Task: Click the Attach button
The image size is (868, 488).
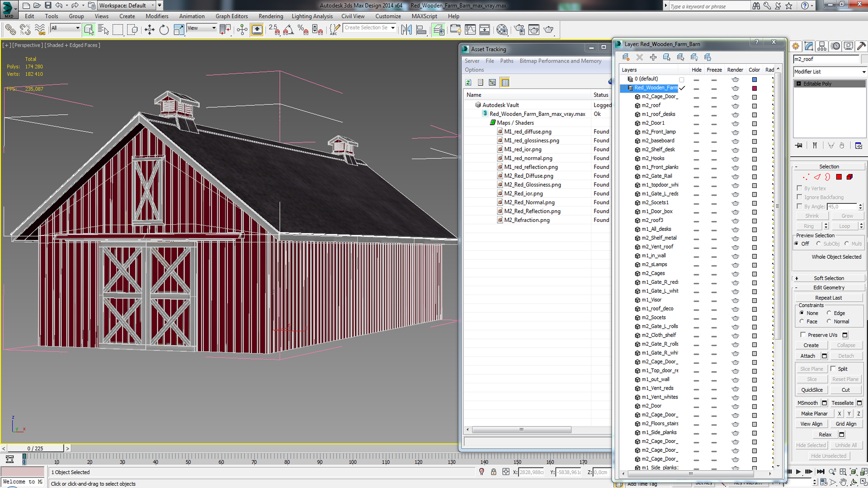Action: pos(807,356)
